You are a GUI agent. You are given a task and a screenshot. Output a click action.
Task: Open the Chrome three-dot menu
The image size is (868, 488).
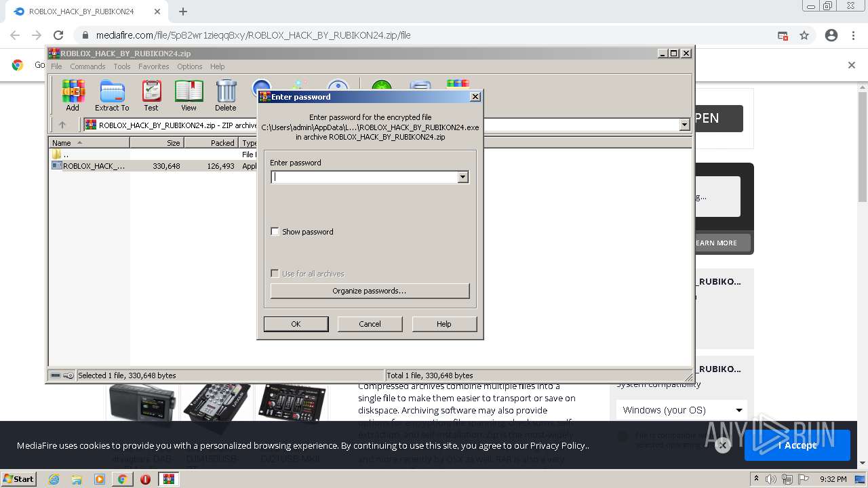pos(853,35)
